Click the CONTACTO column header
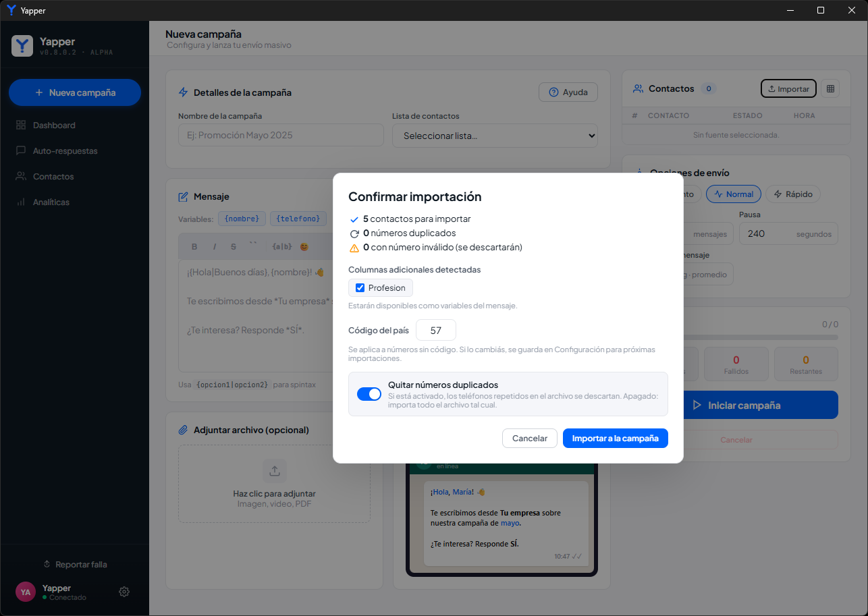 (668, 115)
